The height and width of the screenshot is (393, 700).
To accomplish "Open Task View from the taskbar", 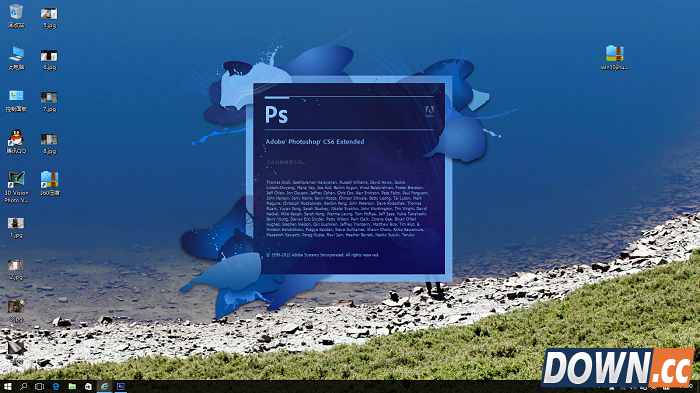I will coord(39,387).
